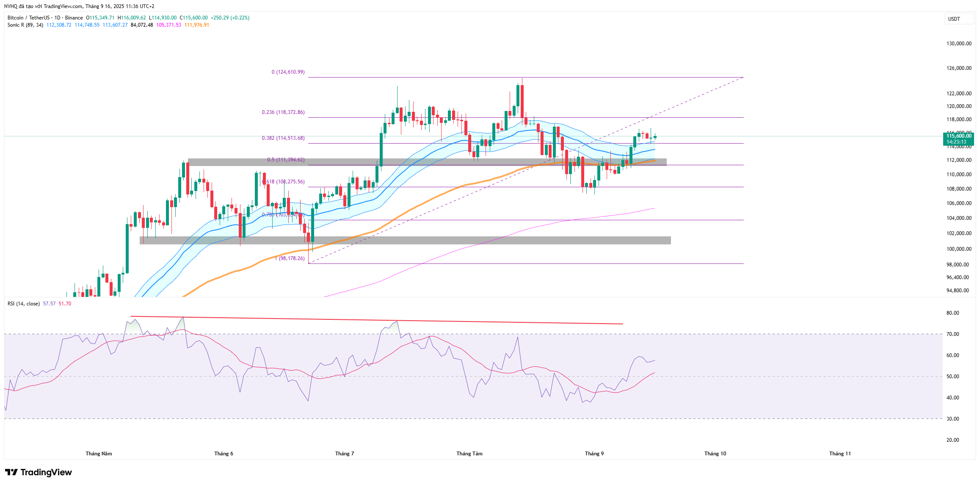980x485 pixels.
Task: Click the RSI axis label 40.00
Action: point(952,398)
